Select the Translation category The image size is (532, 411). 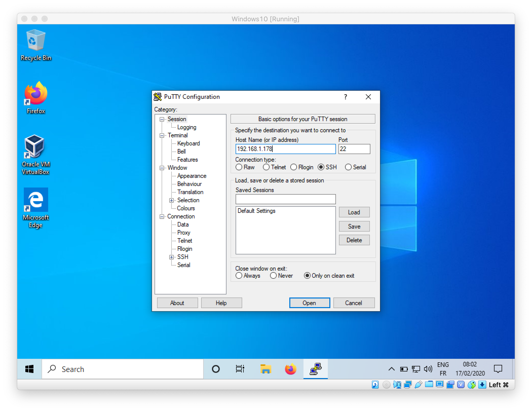[190, 192]
